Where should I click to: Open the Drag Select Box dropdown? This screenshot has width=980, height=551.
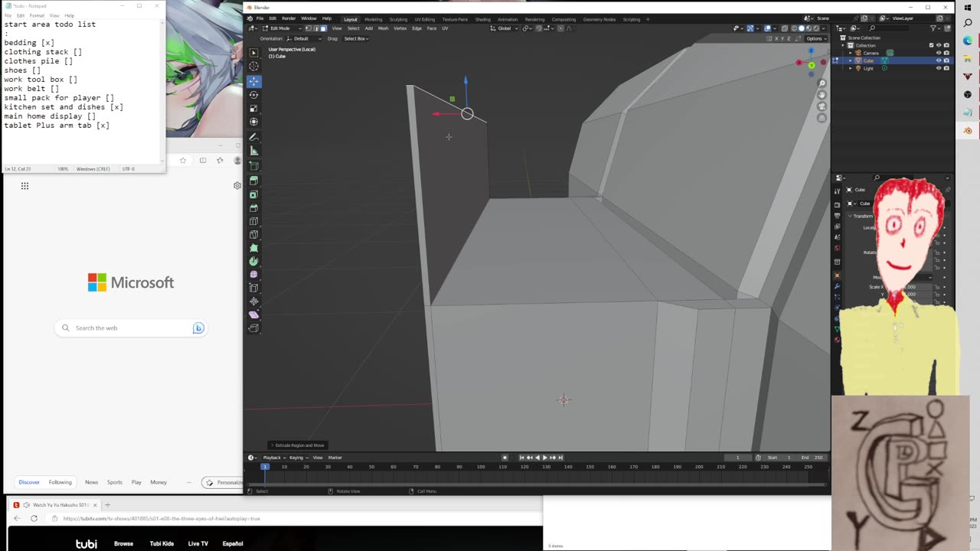(357, 38)
